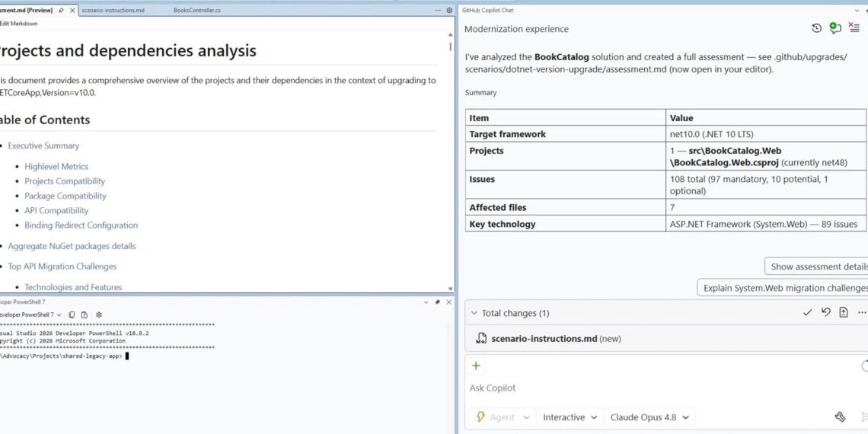Add context with green plus button
Viewport: 868px width, 434px height.
coord(476,365)
